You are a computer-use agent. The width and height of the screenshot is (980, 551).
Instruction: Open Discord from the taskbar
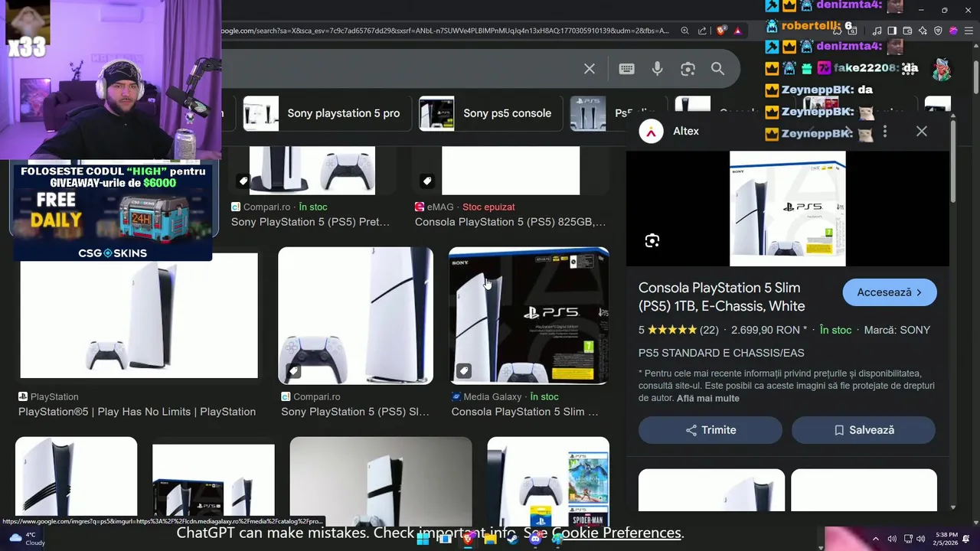[x=535, y=539]
